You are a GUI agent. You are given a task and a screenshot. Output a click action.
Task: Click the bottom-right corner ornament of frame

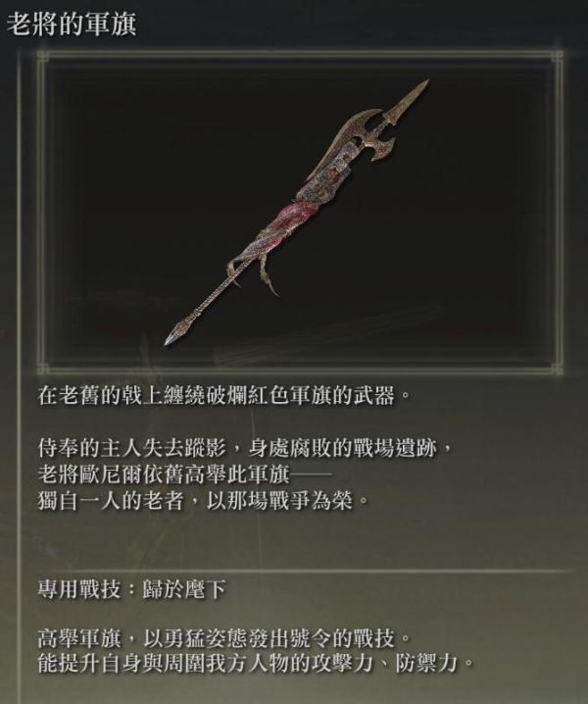pos(557,369)
